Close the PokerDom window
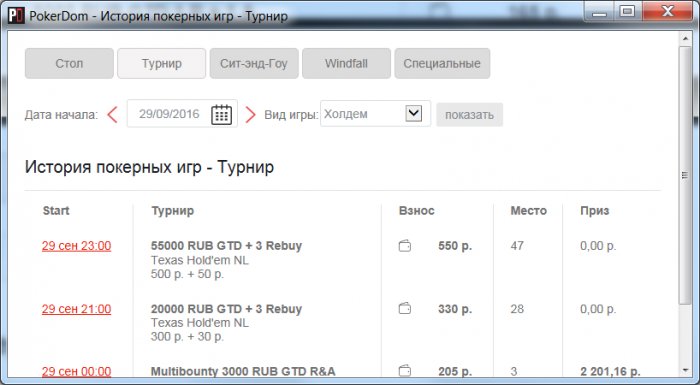The width and height of the screenshot is (700, 385). pos(668,11)
